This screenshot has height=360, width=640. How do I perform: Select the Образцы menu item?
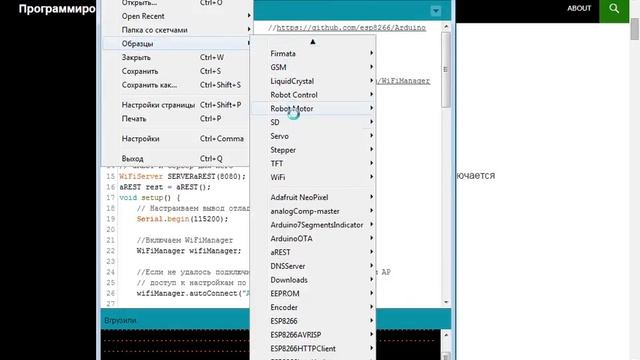[176, 43]
